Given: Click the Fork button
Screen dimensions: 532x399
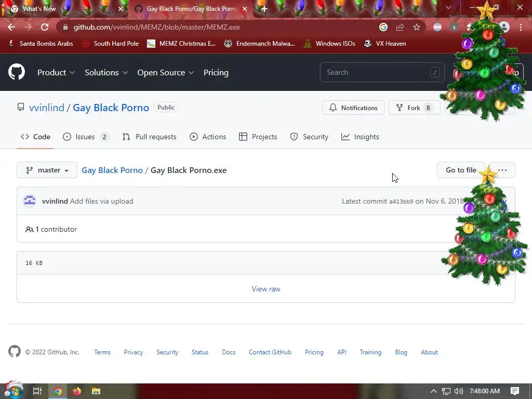Looking at the screenshot, I should pyautogui.click(x=414, y=108).
